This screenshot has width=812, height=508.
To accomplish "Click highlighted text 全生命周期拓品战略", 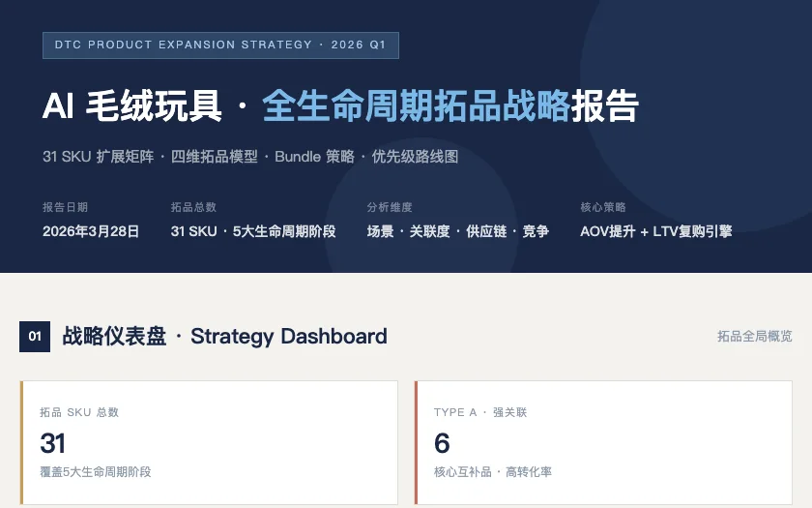I will [x=416, y=105].
